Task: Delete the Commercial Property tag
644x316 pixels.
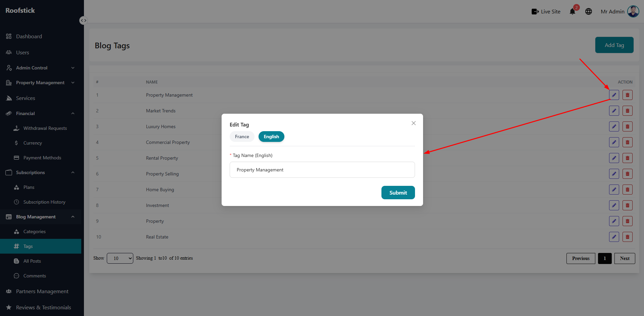Action: pos(627,142)
